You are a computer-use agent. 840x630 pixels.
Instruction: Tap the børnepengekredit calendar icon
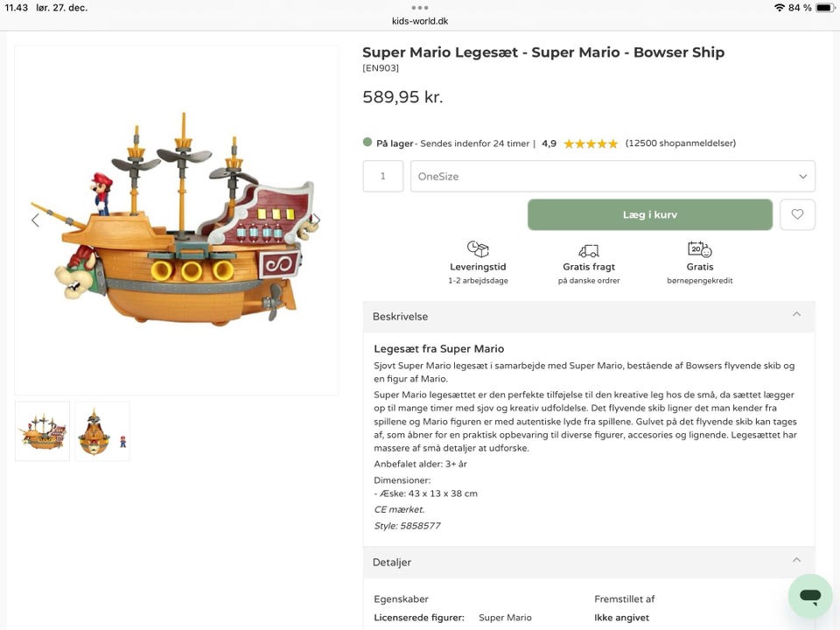point(699,250)
